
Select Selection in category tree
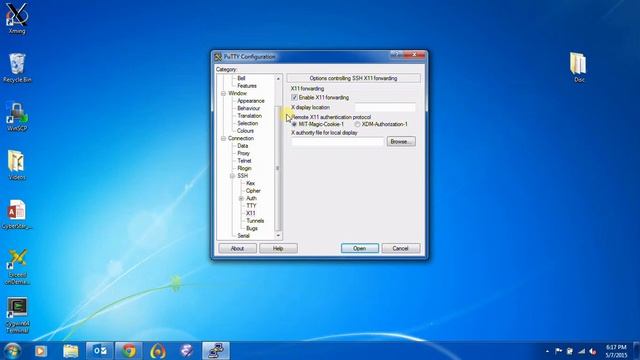(247, 123)
